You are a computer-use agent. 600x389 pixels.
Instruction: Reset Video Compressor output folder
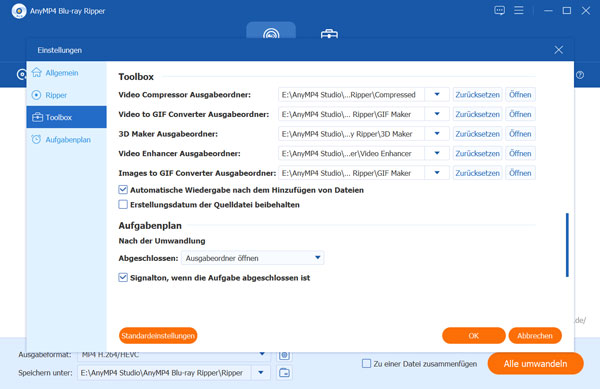tap(478, 94)
